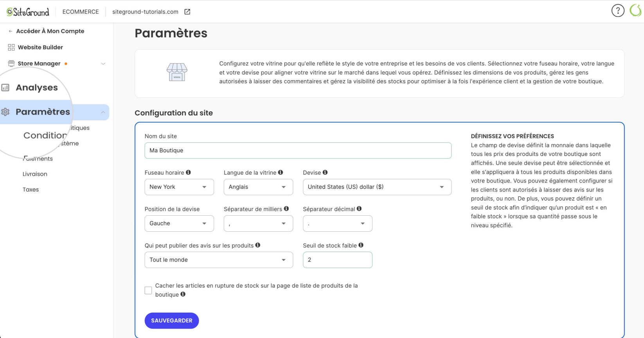Click the Store Manager shop icon
This screenshot has height=338, width=644.
pos(11,63)
